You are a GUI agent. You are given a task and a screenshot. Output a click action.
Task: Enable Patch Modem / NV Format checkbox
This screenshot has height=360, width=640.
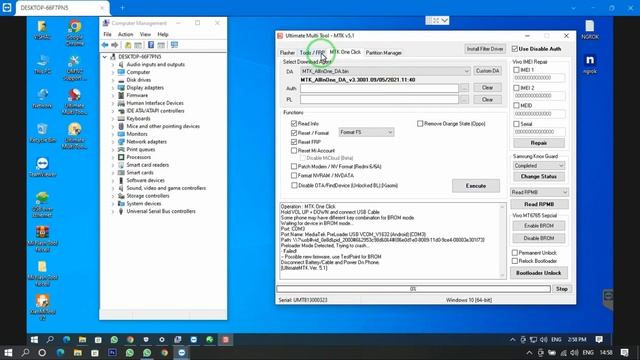click(294, 167)
